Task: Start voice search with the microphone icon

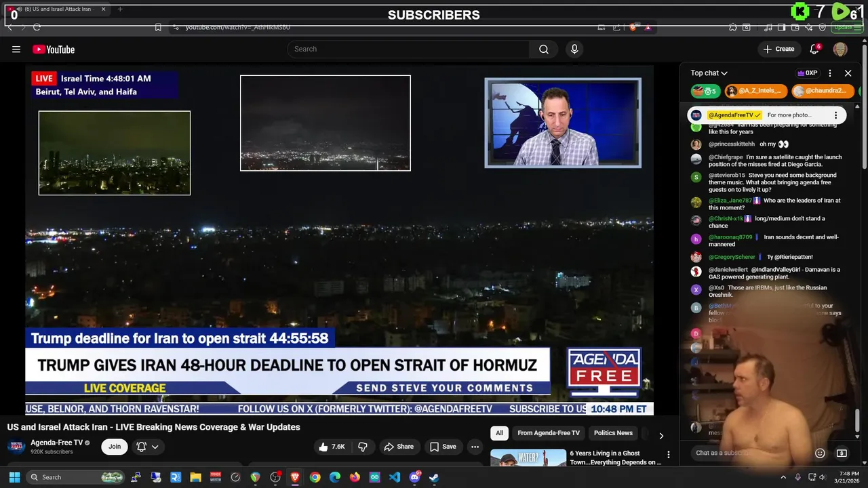Action: [574, 49]
